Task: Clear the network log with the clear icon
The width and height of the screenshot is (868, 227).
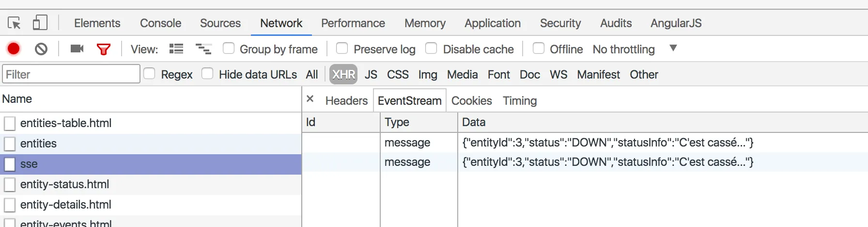Action: (x=41, y=49)
